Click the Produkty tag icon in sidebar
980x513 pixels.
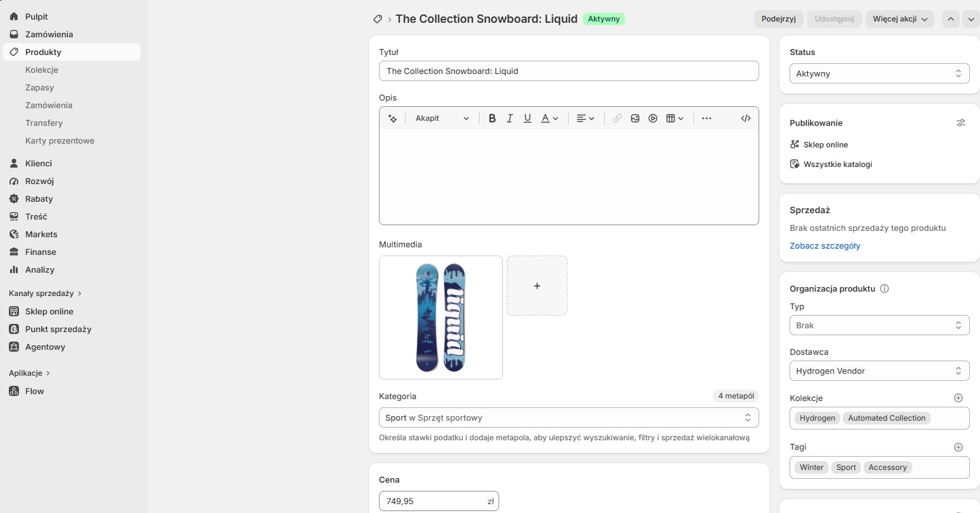tap(14, 52)
